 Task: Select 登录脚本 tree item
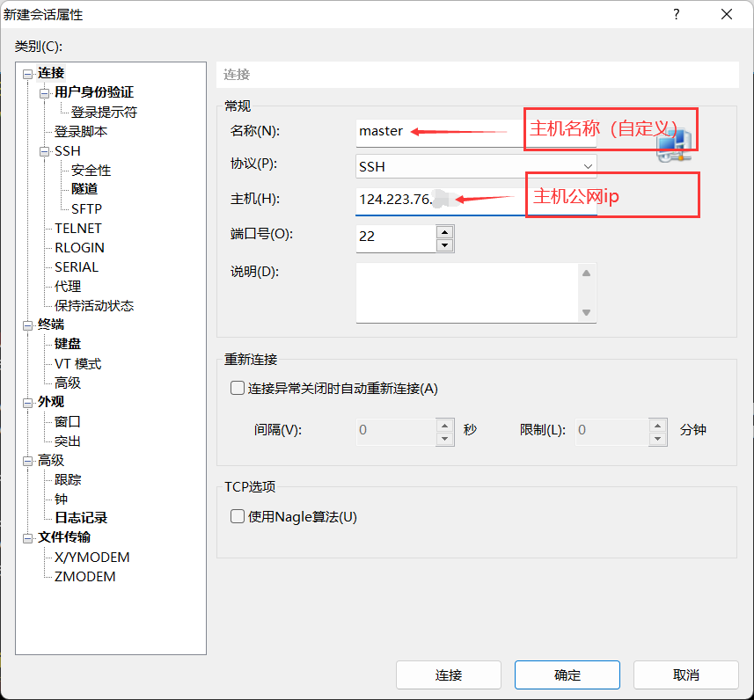[81, 131]
